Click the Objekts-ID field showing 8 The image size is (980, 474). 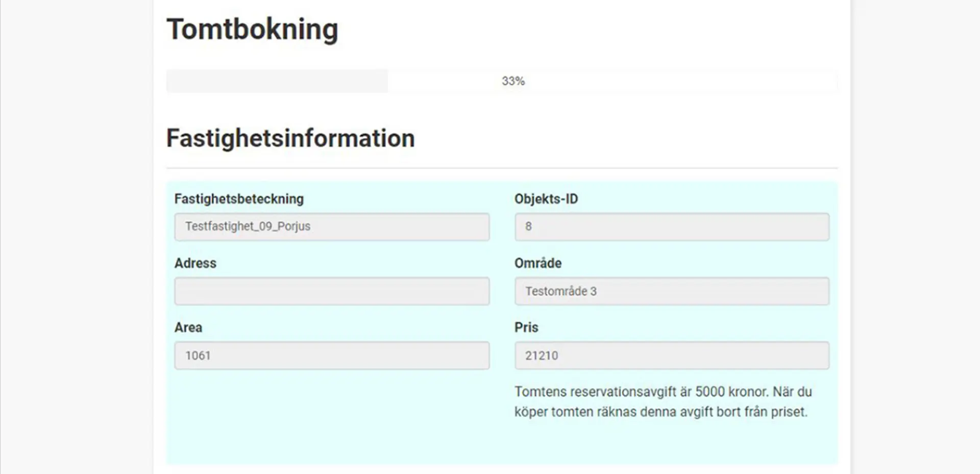point(672,227)
